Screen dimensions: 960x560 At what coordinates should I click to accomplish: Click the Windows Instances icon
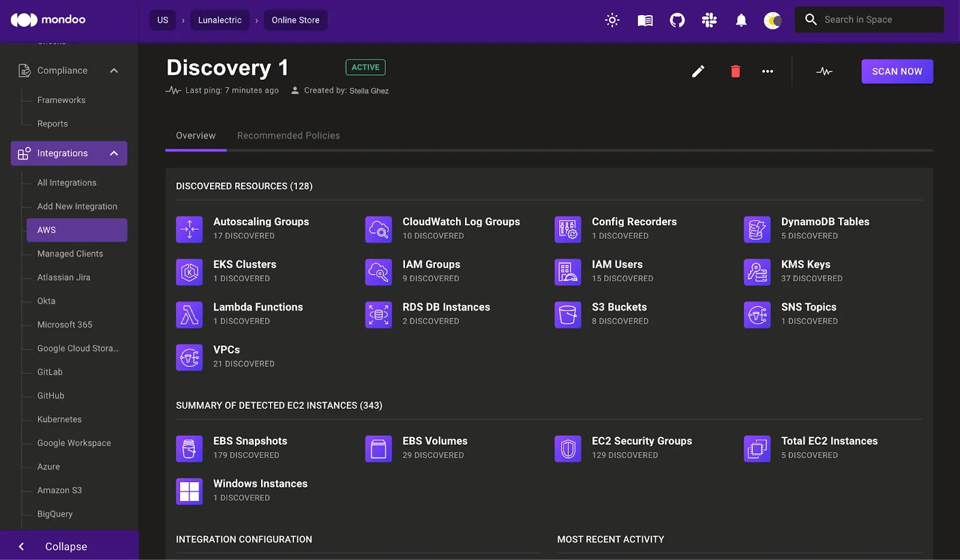pos(189,491)
